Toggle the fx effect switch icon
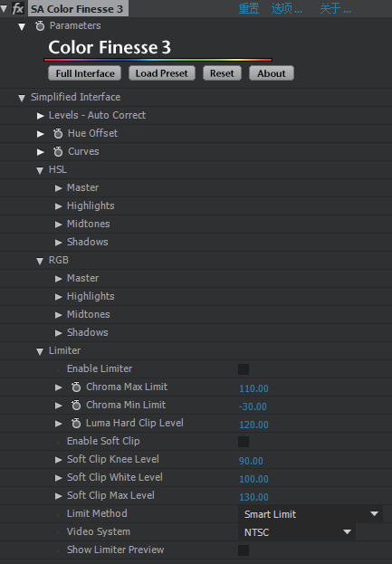Image resolution: width=392 pixels, height=564 pixels. tap(18, 8)
